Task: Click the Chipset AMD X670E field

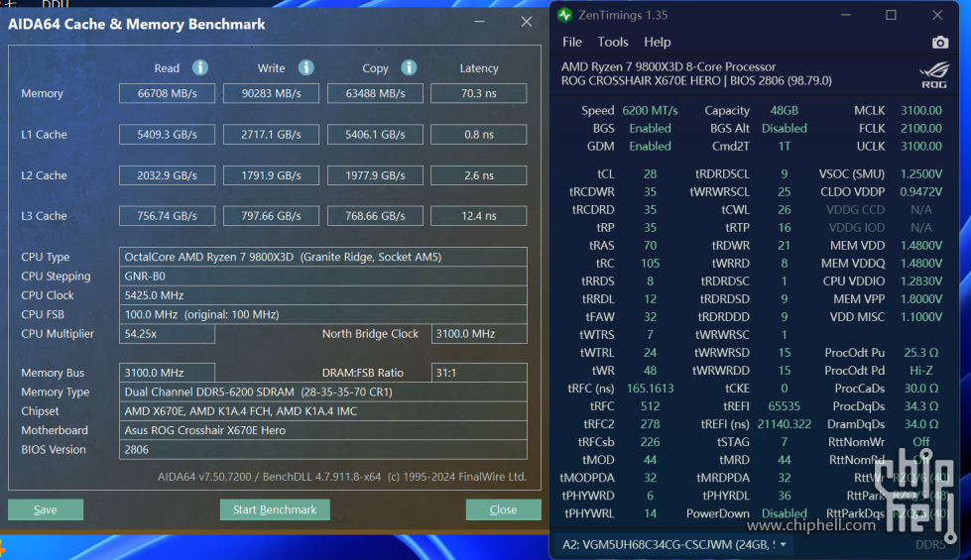Action: click(323, 411)
